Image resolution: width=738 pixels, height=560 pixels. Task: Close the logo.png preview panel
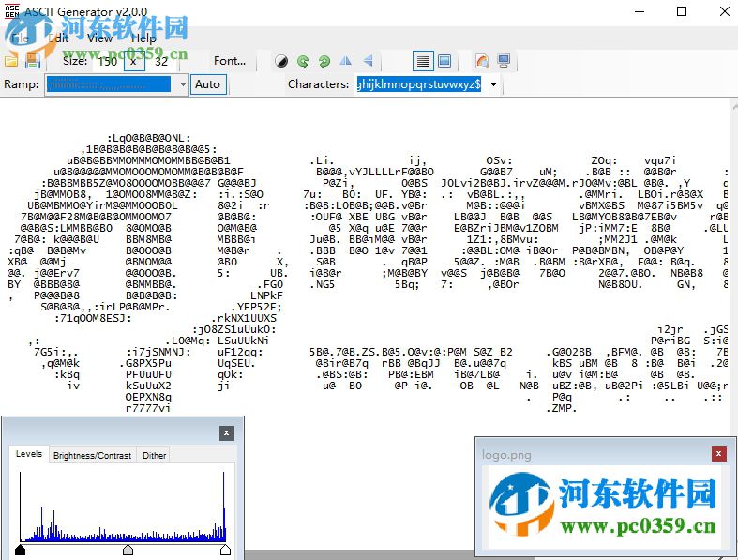pyautogui.click(x=718, y=454)
